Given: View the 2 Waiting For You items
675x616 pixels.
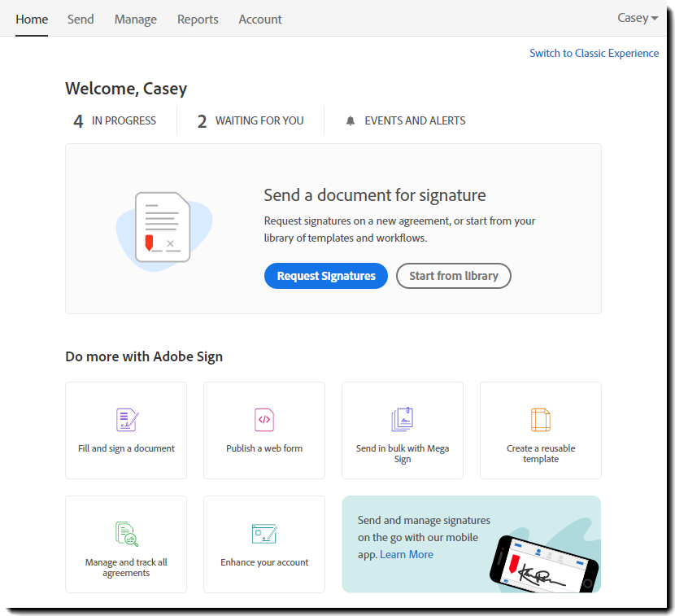Looking at the screenshot, I should coord(250,120).
